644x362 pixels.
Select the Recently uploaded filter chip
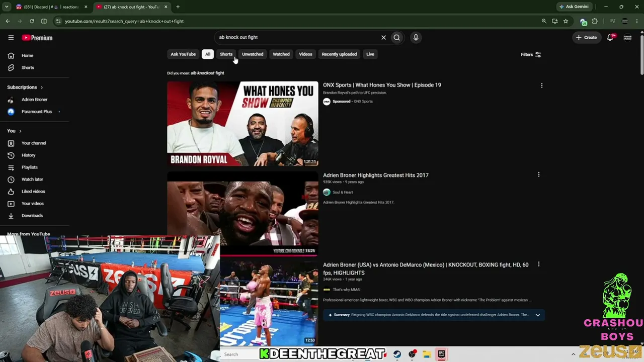pos(339,54)
